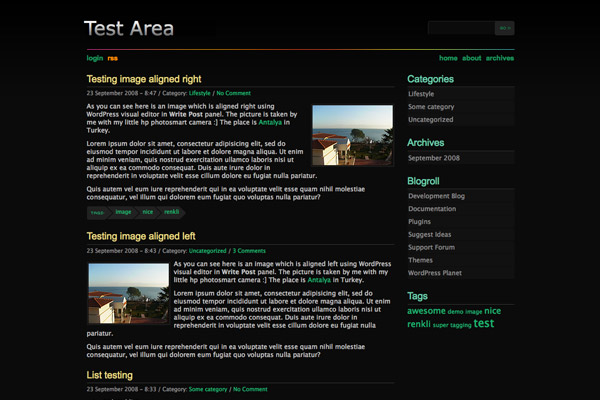This screenshot has height=400, width=600.
Task: Open 'Some category' in List testing meta
Action: (x=208, y=389)
